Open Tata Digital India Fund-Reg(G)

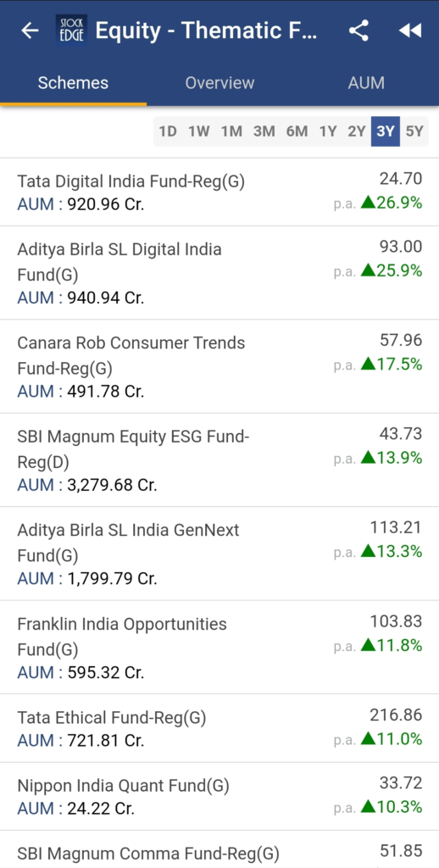pyautogui.click(x=219, y=192)
